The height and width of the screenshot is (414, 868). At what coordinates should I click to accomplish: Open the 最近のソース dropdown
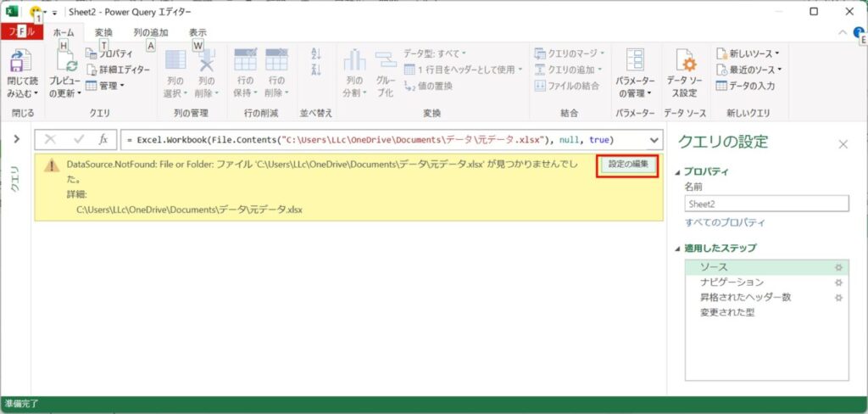click(748, 70)
